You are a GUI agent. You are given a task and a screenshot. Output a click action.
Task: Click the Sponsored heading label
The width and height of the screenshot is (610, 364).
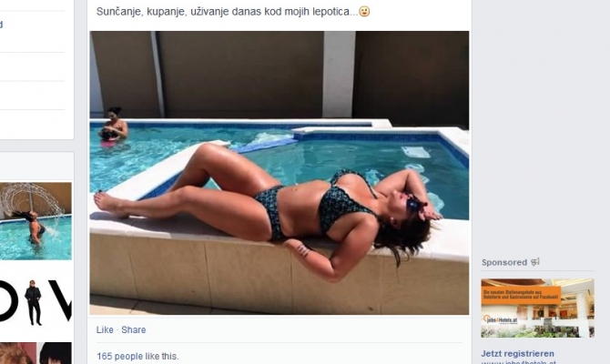pyautogui.click(x=504, y=262)
